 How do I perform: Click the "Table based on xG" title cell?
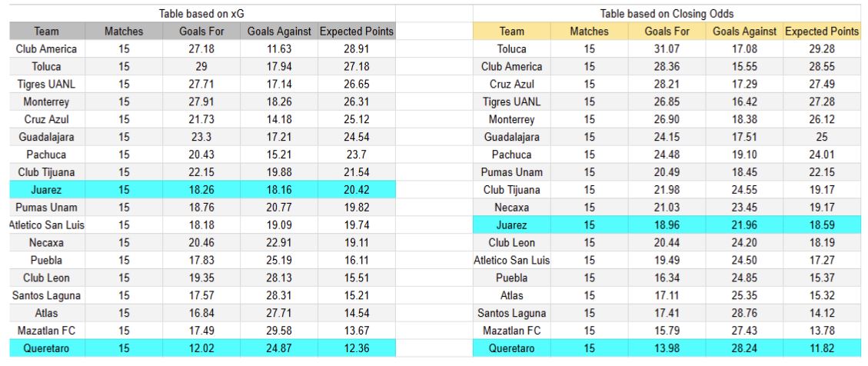pyautogui.click(x=201, y=14)
